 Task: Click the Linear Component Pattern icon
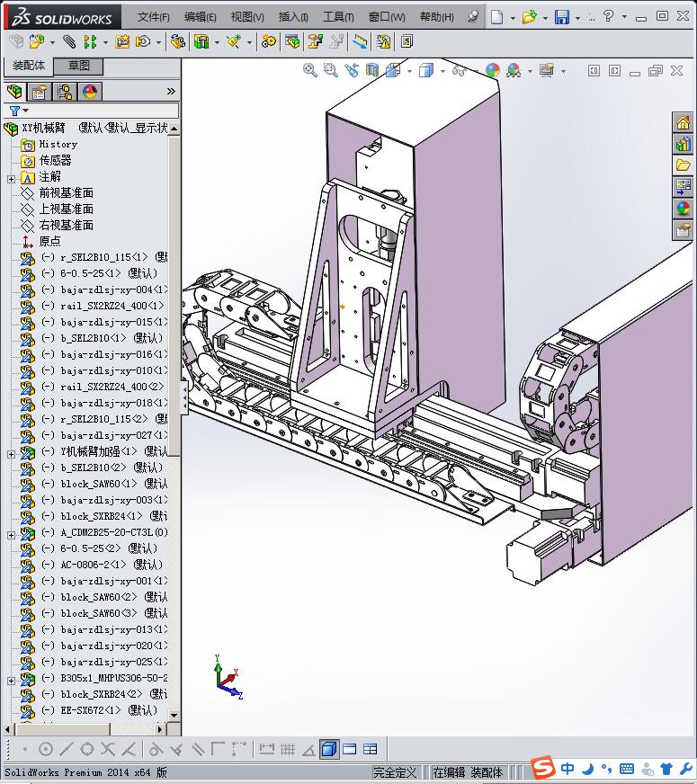(x=90, y=41)
